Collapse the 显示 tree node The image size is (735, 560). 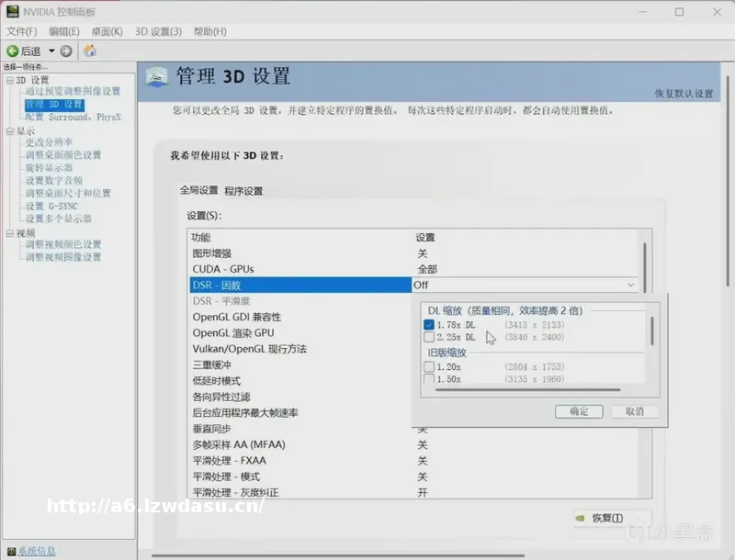click(x=8, y=131)
